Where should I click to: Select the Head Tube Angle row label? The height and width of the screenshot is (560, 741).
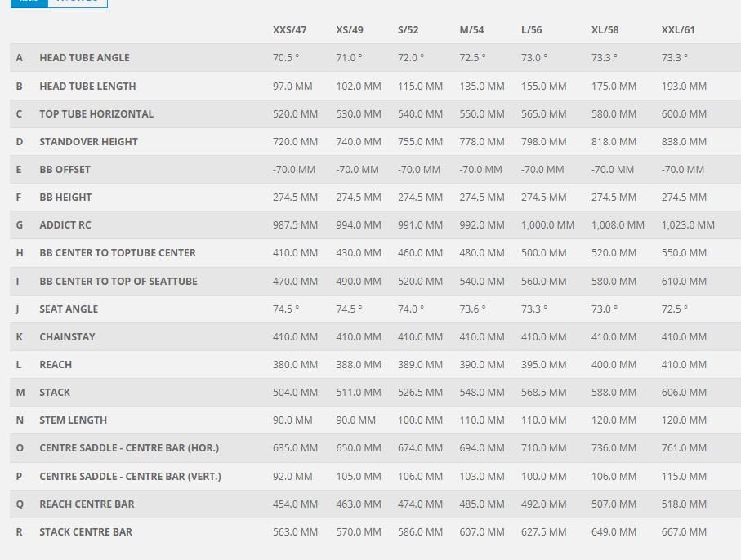[84, 58]
